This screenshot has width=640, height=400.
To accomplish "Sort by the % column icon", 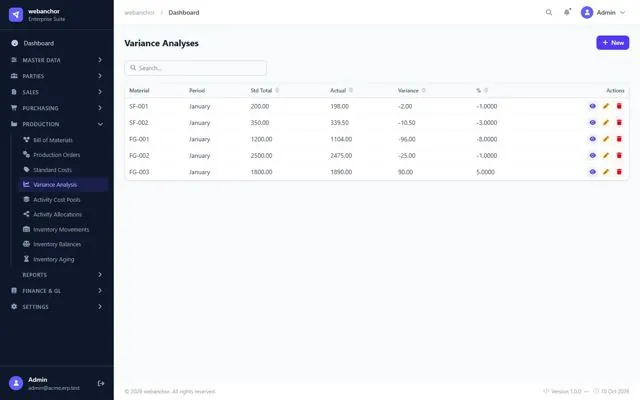I will (486, 90).
